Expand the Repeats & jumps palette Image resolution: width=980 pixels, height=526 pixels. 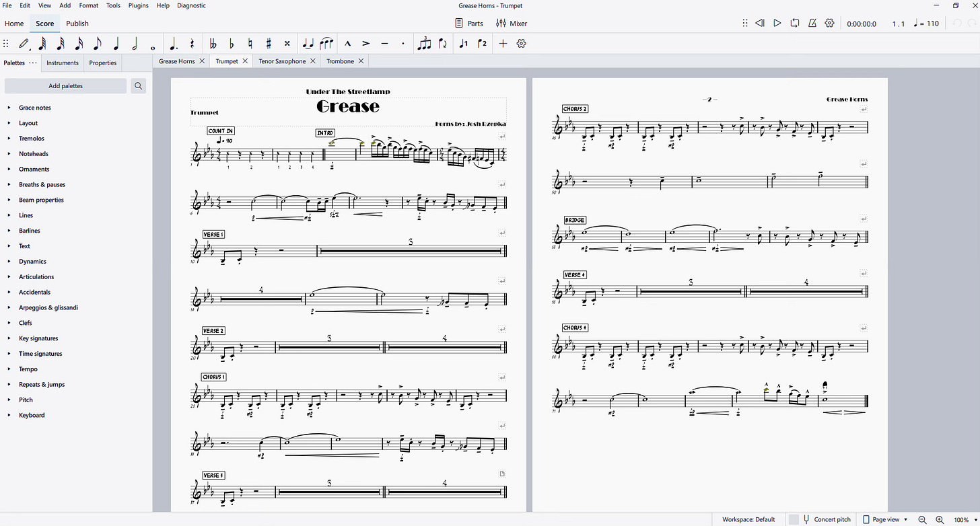point(9,385)
